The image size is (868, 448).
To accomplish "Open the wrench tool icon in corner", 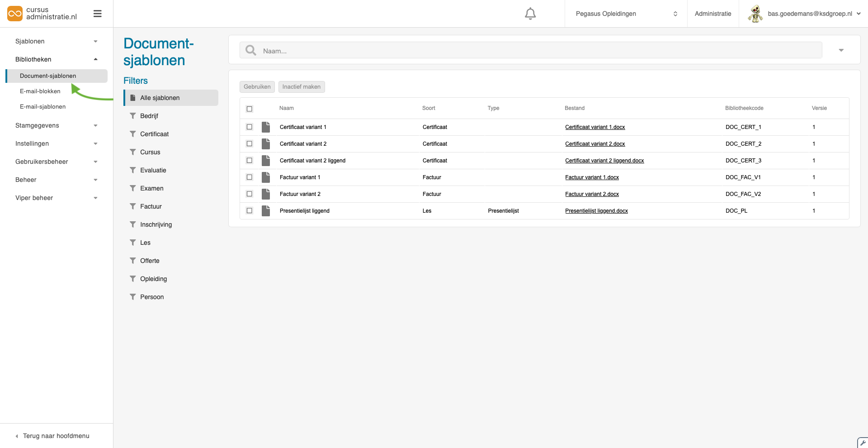I will click(x=862, y=443).
